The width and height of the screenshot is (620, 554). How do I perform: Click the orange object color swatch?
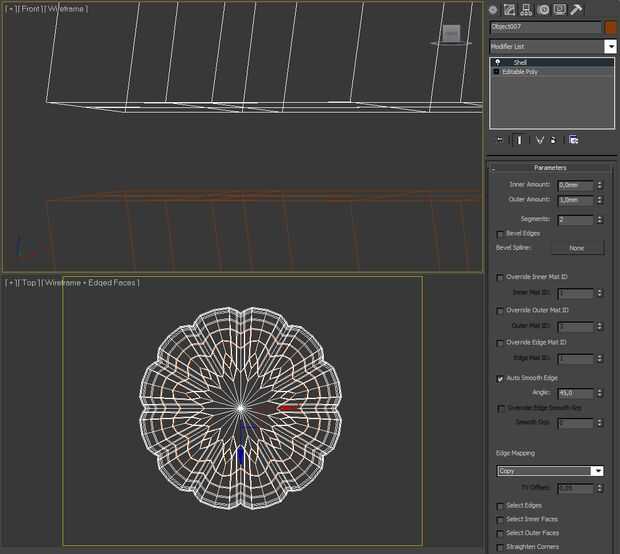(610, 28)
